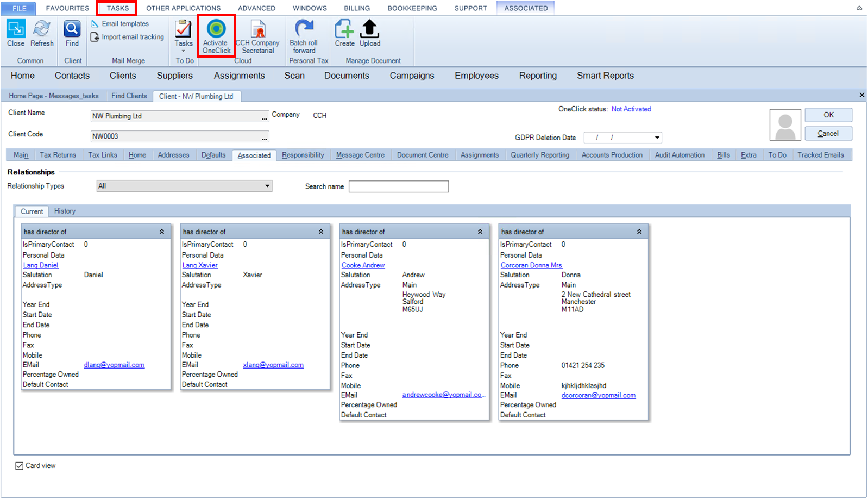The image size is (868, 499).
Task: Toggle the Card view checkbox
Action: [20, 466]
